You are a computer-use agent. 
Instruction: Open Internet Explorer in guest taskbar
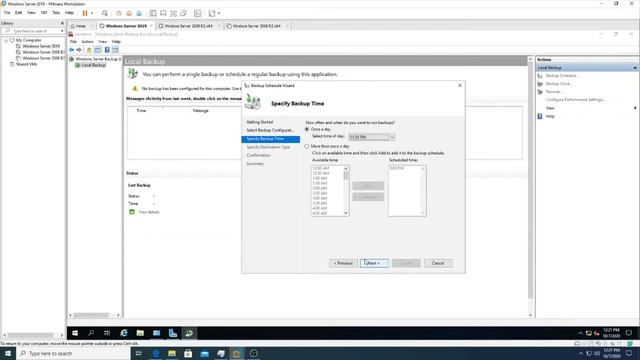click(x=124, y=333)
